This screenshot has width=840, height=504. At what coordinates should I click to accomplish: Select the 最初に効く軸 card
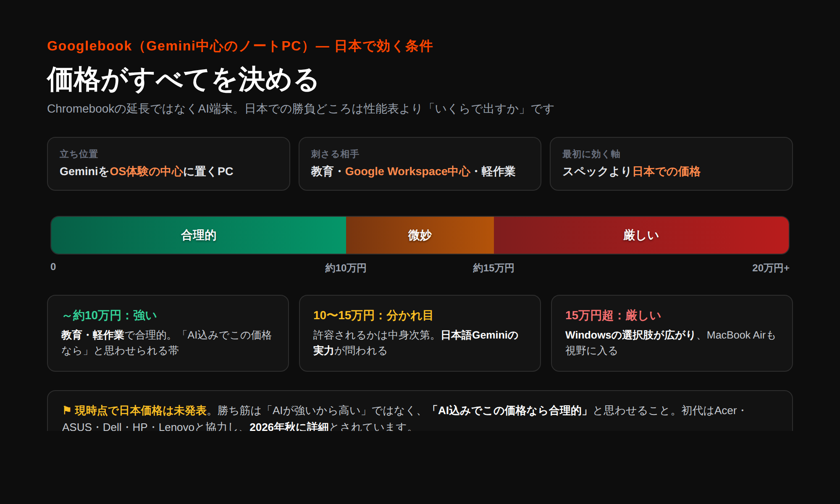pyautogui.click(x=671, y=164)
